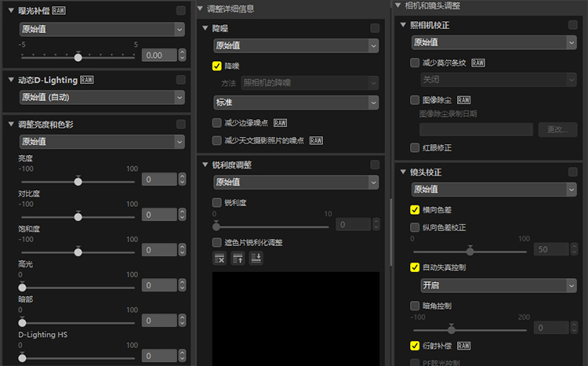Viewport: 588px width, 366px height.
Task: Toggle the 动态D-Lighting section apply checkbox
Action: click(181, 79)
